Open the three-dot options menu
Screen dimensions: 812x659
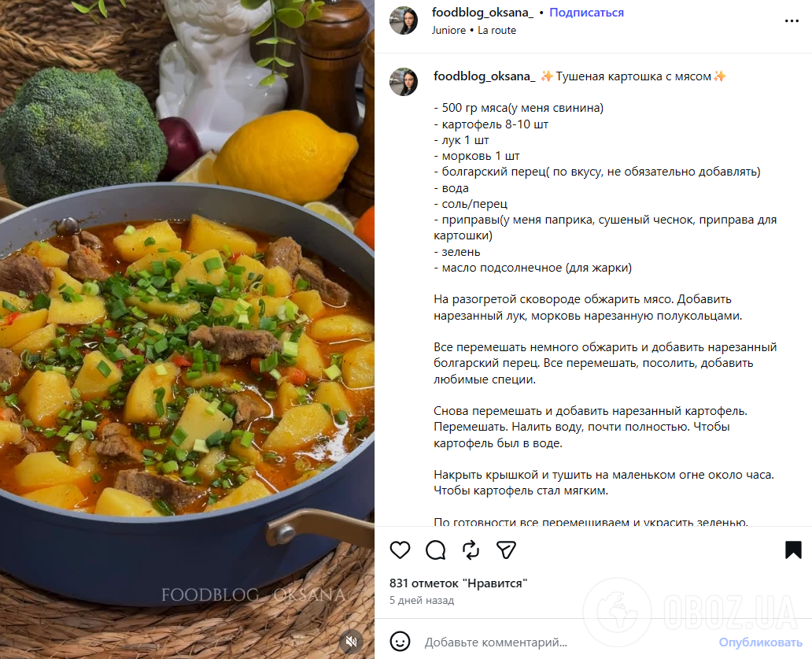[791, 21]
